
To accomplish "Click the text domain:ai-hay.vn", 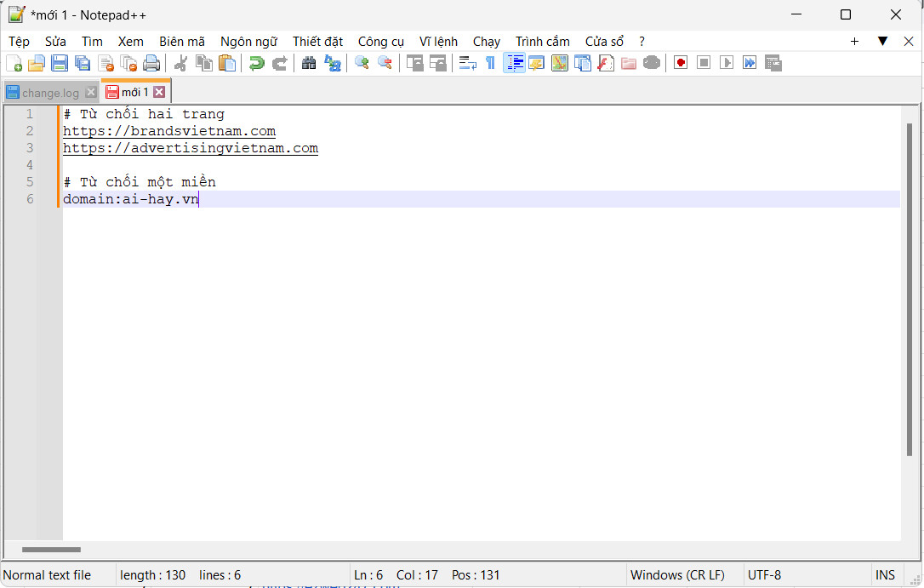I will tap(131, 199).
